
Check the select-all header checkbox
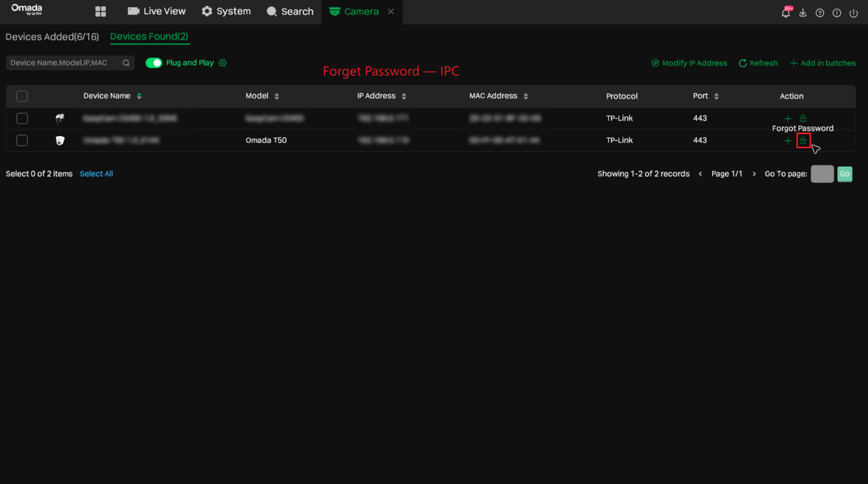point(22,96)
